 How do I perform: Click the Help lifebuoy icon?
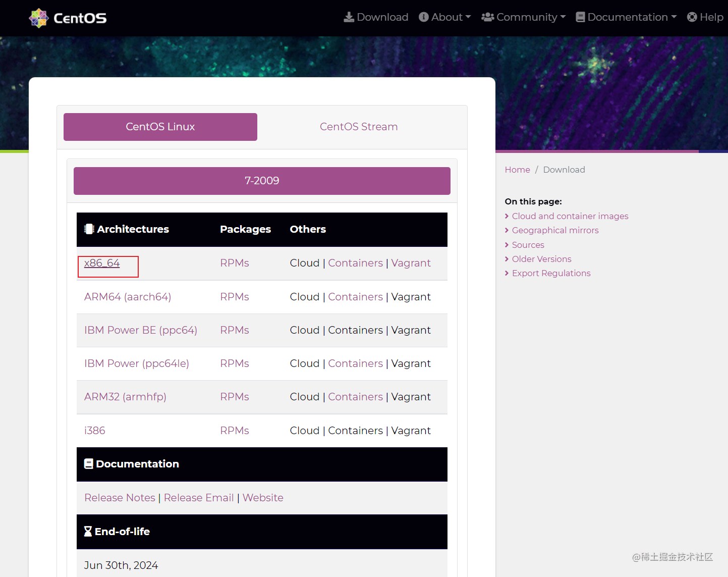[x=692, y=17]
